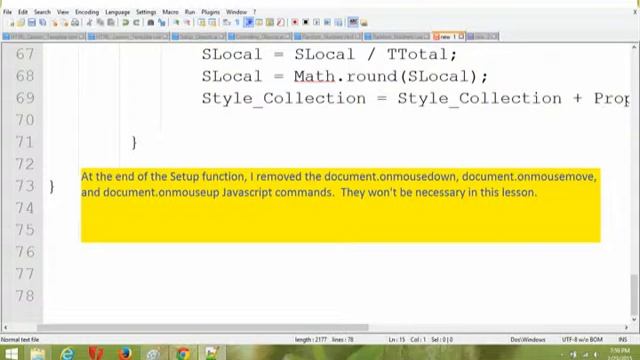Open the Plugins menu
640x360 pixels.
(211, 12)
